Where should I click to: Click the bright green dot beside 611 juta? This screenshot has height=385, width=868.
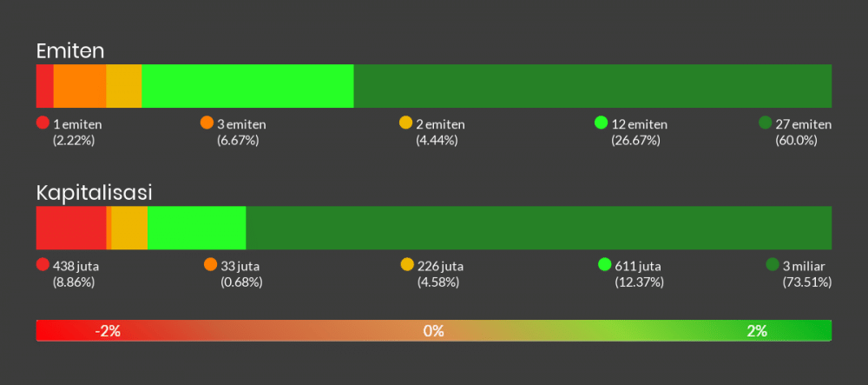click(605, 264)
